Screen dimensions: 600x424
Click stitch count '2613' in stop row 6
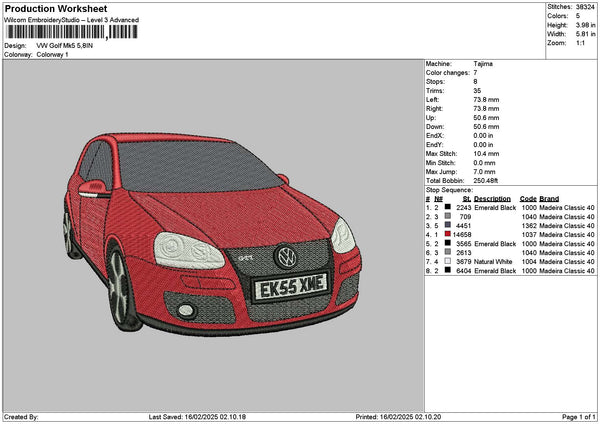(x=463, y=253)
